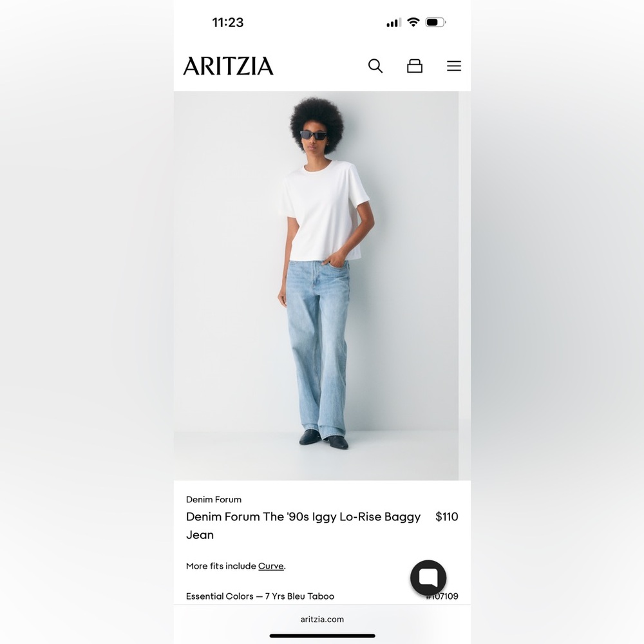Select Essential Colors 7 Yrs Bleu Taboo label
Screen dimensions: 644x644
pyautogui.click(x=260, y=596)
